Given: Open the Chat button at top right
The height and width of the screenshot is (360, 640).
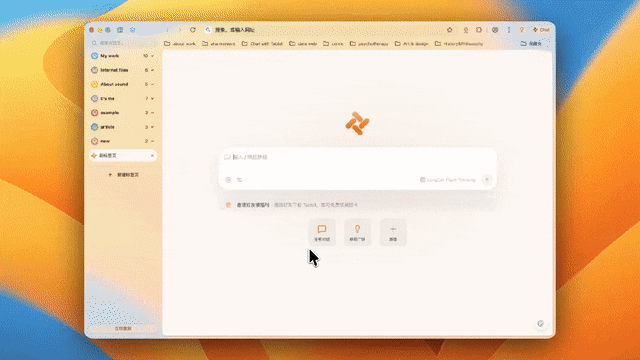Looking at the screenshot, I should click(542, 30).
